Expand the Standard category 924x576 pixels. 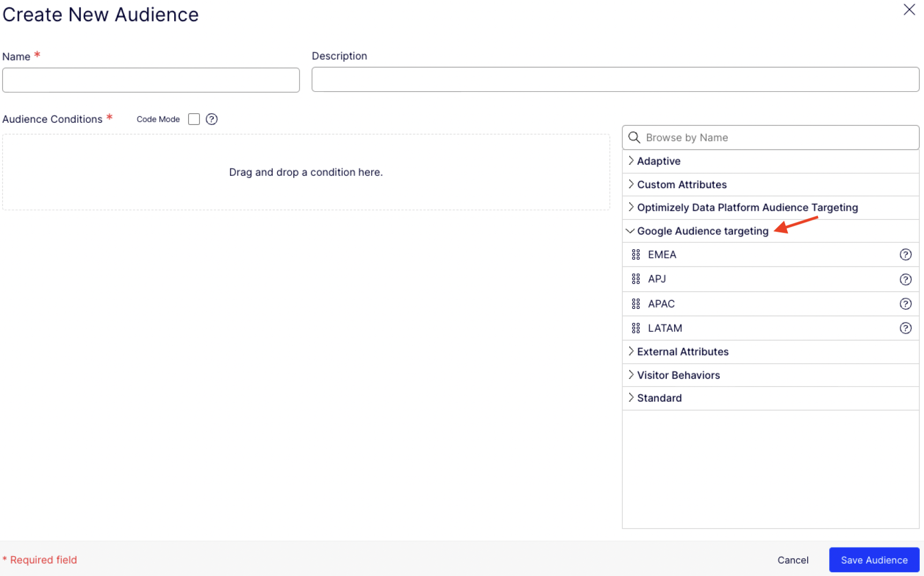coord(771,398)
